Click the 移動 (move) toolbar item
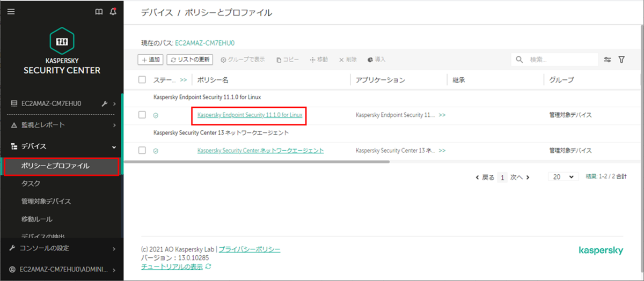 (x=319, y=60)
